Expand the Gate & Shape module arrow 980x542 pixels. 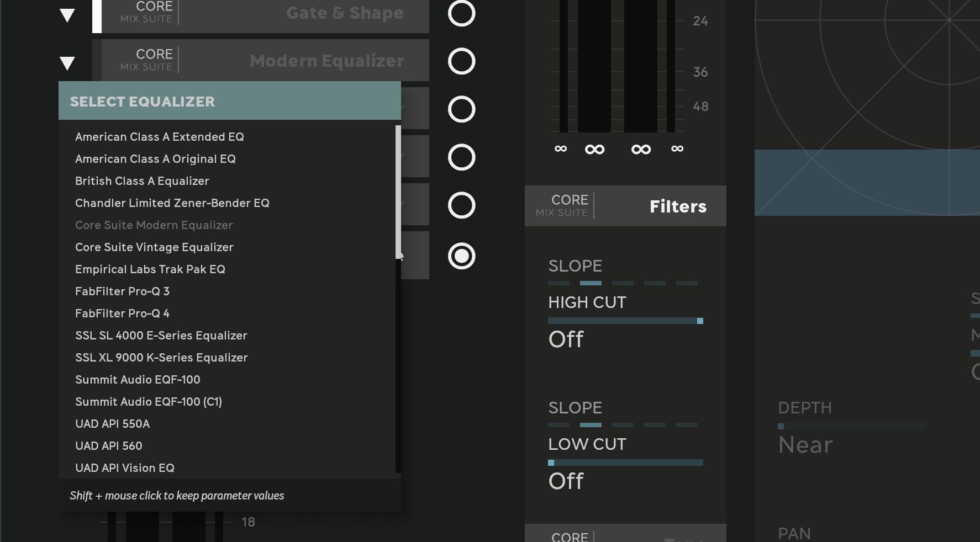67,15
